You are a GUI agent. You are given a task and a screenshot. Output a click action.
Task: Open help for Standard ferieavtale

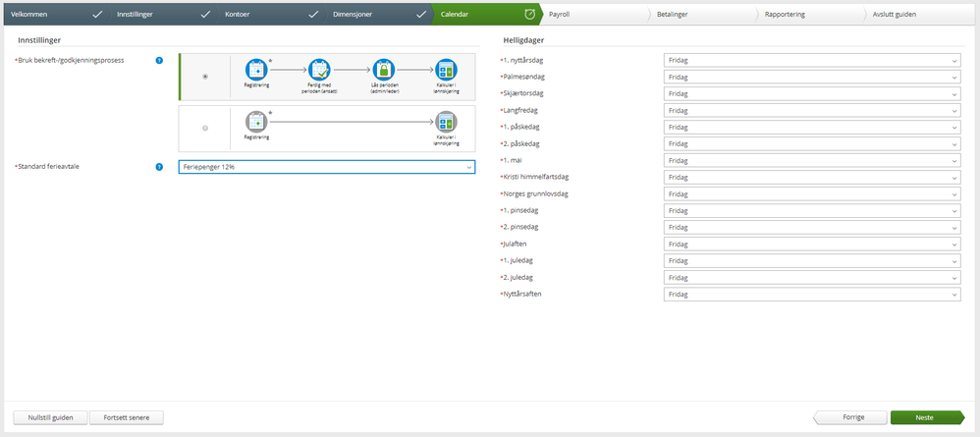159,167
